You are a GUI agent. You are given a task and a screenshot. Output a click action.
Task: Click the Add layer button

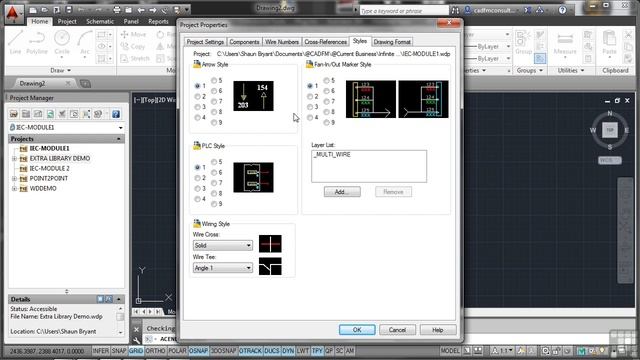point(342,192)
